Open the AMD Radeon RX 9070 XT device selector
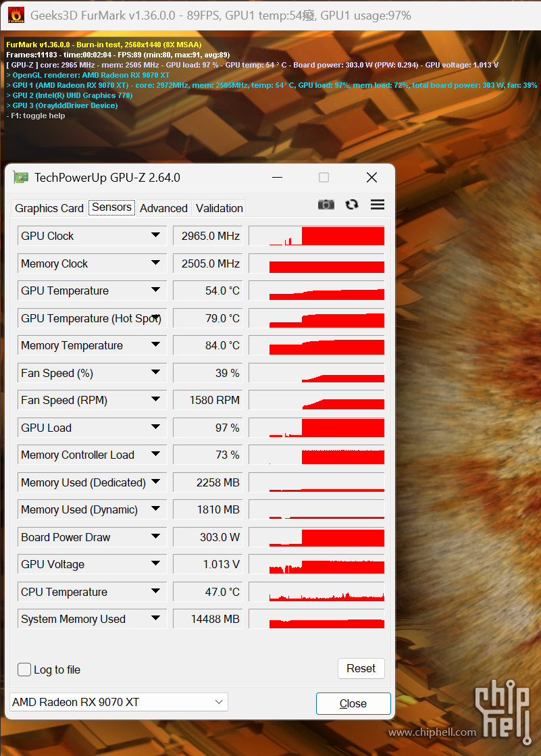 119,702
